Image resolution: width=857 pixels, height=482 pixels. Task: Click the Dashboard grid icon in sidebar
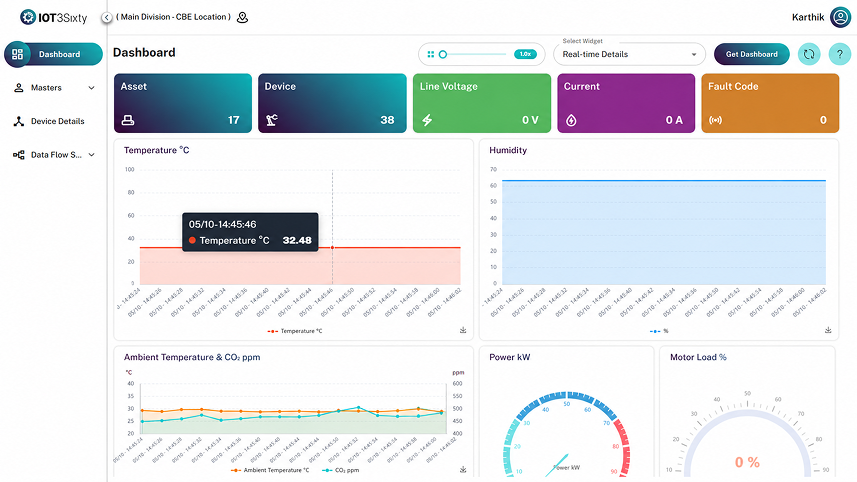tap(17, 54)
